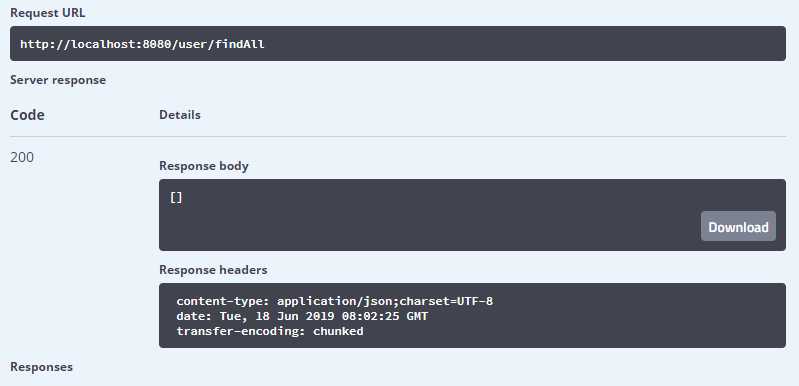This screenshot has height=386, width=799.
Task: Click the application/json;charset=UTF-8 value
Action: point(385,301)
